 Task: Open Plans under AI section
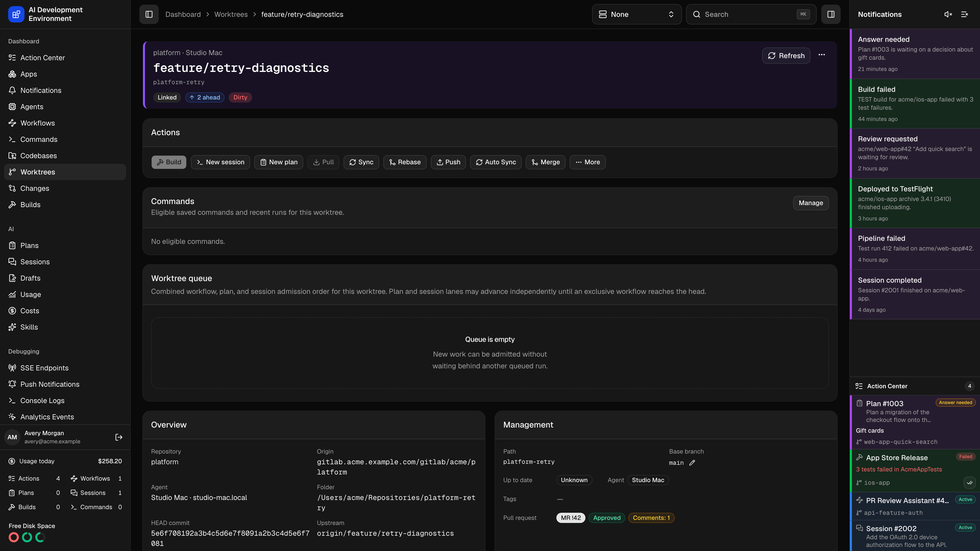click(x=65, y=246)
